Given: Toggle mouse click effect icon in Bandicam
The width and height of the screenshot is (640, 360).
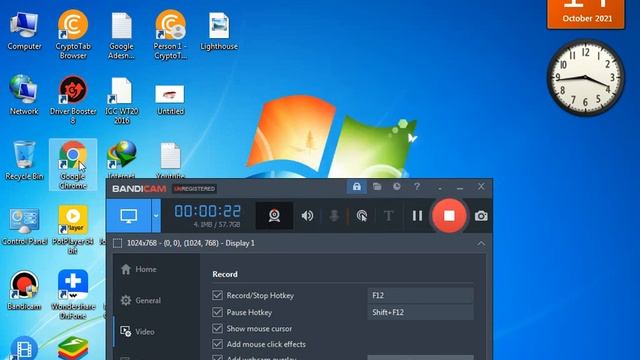Looking at the screenshot, I should pyautogui.click(x=362, y=216).
